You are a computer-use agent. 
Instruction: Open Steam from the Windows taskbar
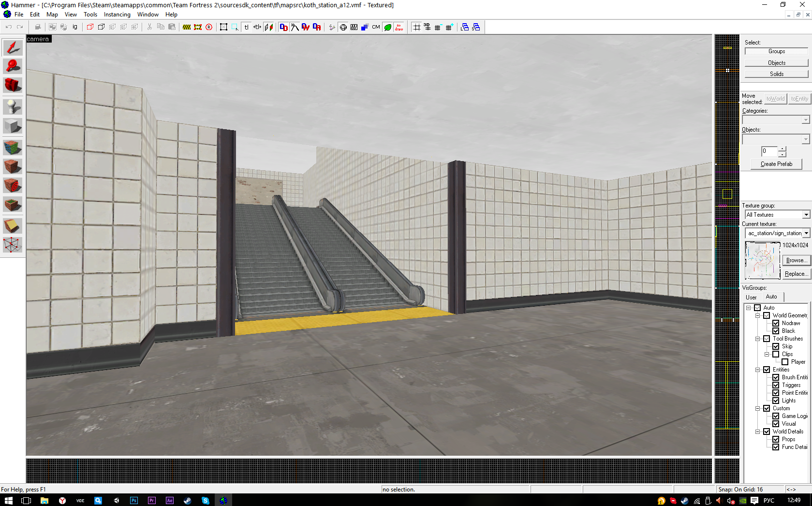pyautogui.click(x=187, y=500)
